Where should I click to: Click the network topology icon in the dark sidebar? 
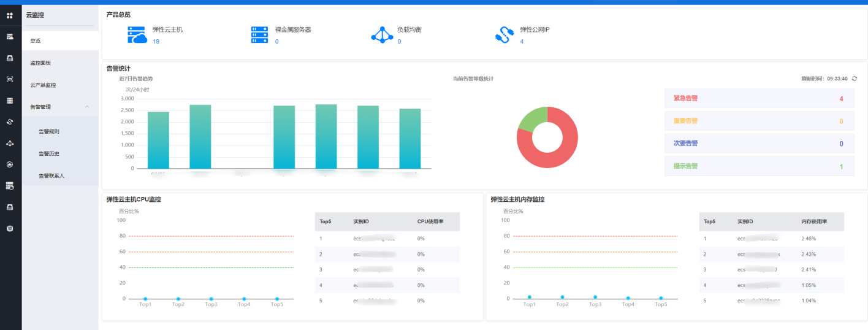(10, 143)
